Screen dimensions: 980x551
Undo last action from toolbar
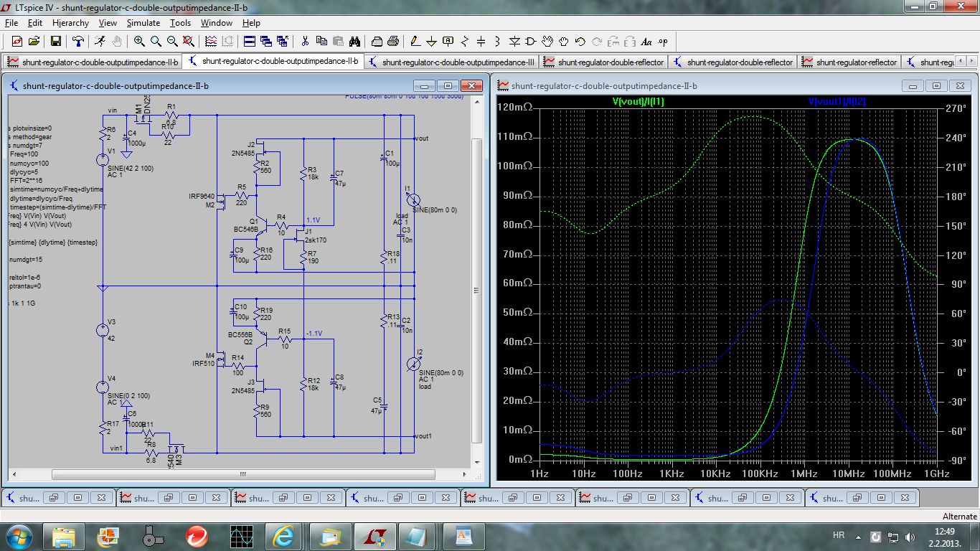point(580,41)
